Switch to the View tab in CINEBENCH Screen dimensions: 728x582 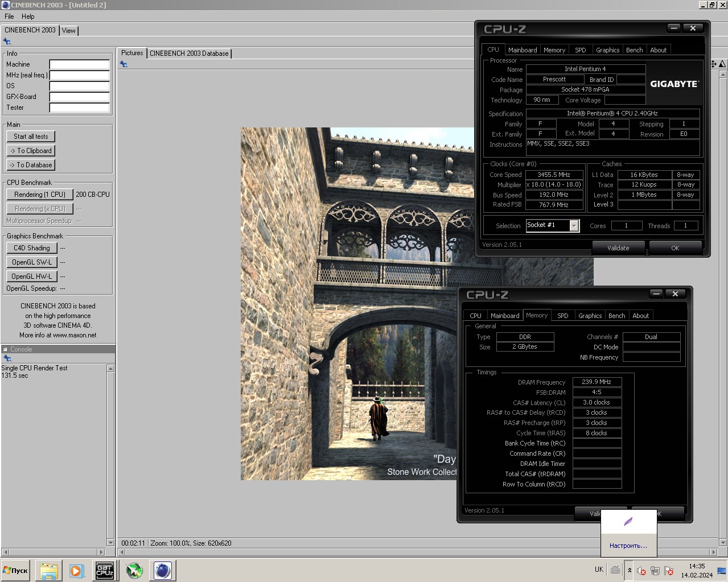(69, 31)
